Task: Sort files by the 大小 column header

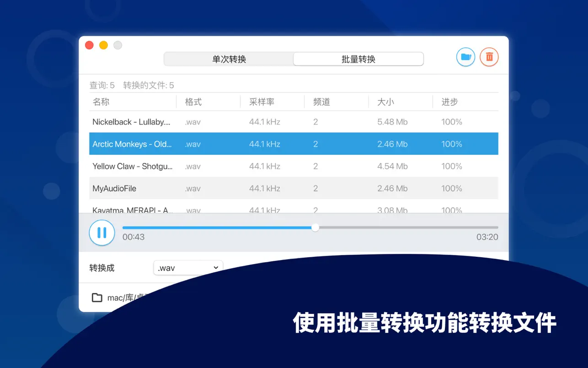Action: [385, 102]
